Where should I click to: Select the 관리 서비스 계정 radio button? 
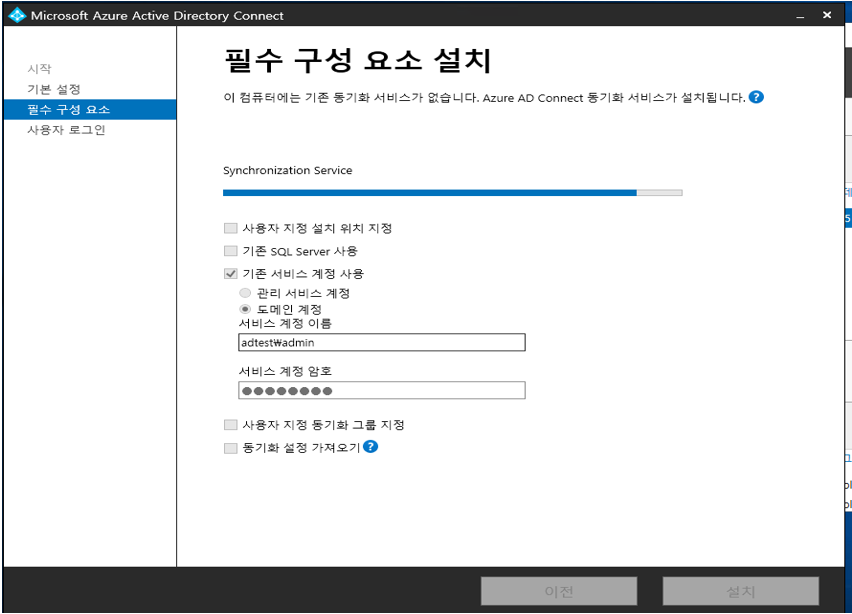(x=245, y=293)
